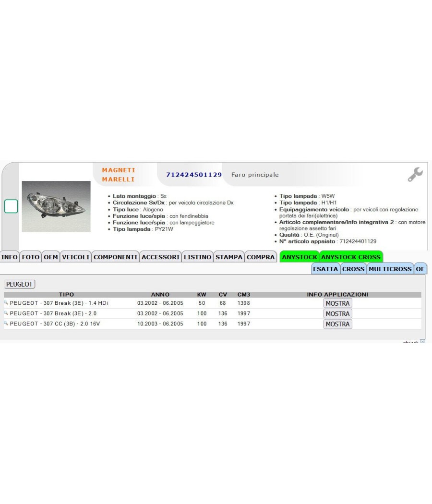This screenshot has width=432, height=504.
Task: Click MOSTRA for 307 Break 1.4 HDi
Action: [337, 303]
